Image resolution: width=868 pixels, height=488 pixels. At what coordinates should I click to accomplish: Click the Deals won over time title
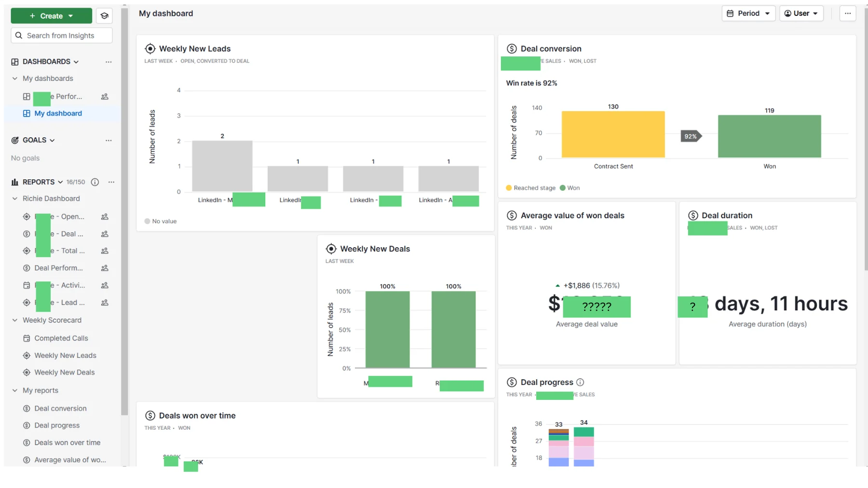coord(197,415)
